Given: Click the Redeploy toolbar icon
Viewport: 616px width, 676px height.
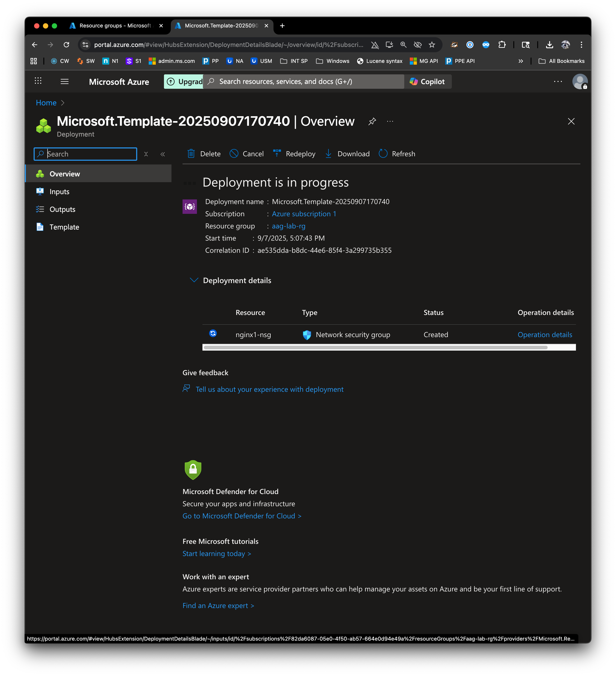Looking at the screenshot, I should (x=277, y=154).
